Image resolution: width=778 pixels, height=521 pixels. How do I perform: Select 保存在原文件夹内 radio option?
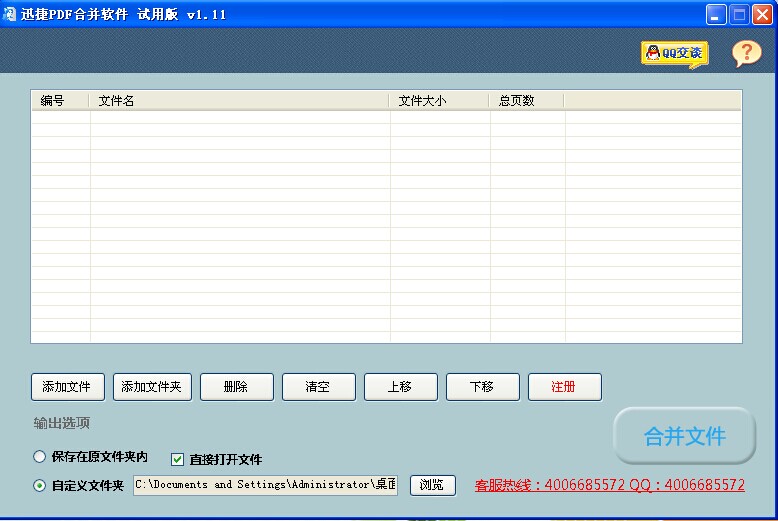pyautogui.click(x=40, y=457)
